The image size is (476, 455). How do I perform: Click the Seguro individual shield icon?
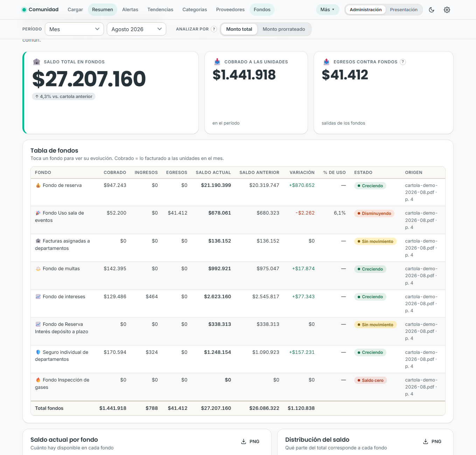click(38, 352)
